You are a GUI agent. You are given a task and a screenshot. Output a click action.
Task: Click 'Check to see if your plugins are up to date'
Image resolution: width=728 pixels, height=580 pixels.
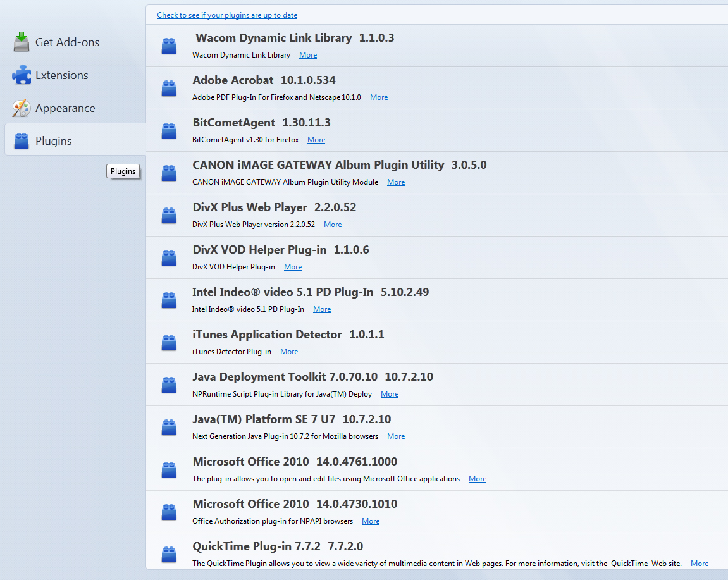click(x=227, y=15)
